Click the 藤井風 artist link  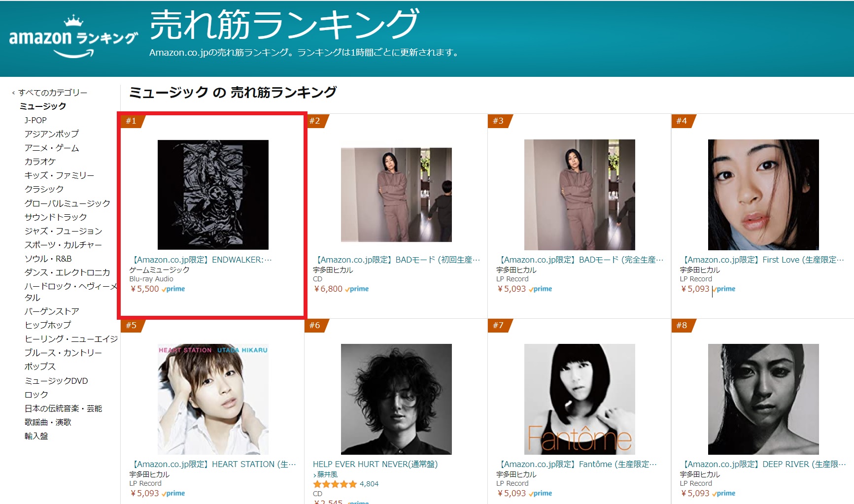coord(327,474)
